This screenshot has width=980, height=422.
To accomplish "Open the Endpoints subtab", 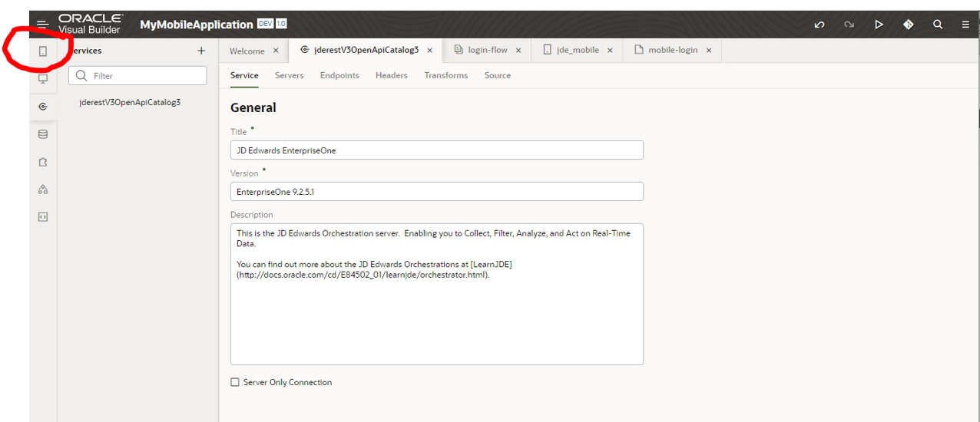I will click(x=339, y=75).
